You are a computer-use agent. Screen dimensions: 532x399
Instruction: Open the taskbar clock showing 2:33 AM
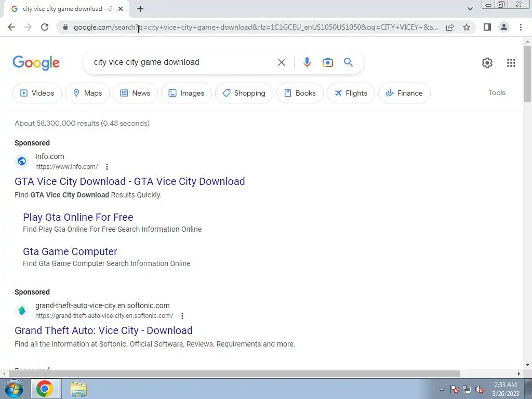coord(506,389)
